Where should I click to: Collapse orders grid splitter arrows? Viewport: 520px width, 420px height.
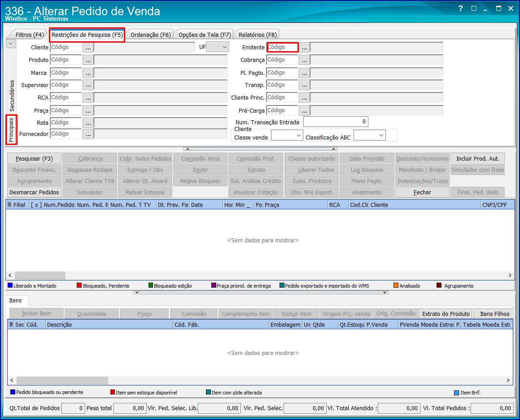click(x=261, y=293)
